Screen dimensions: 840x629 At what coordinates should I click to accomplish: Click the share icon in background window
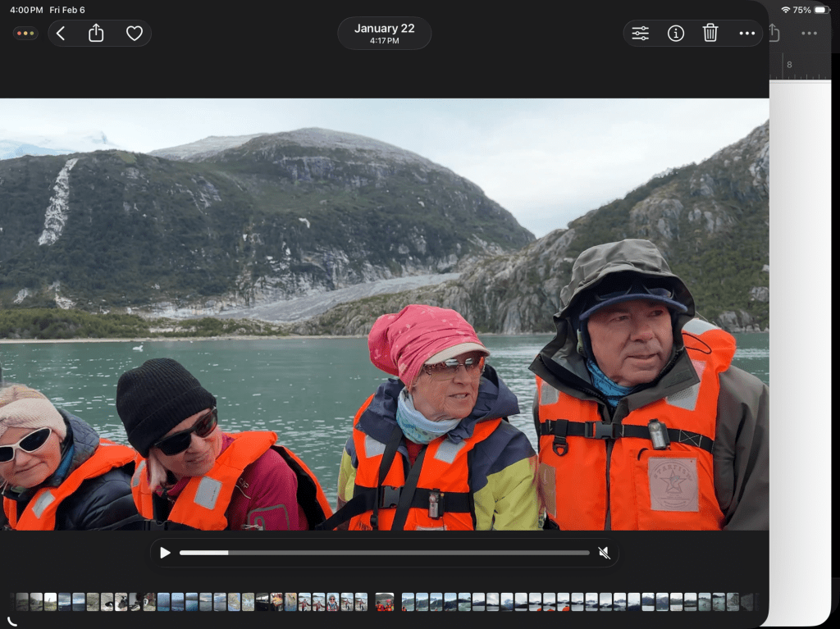[x=774, y=34]
